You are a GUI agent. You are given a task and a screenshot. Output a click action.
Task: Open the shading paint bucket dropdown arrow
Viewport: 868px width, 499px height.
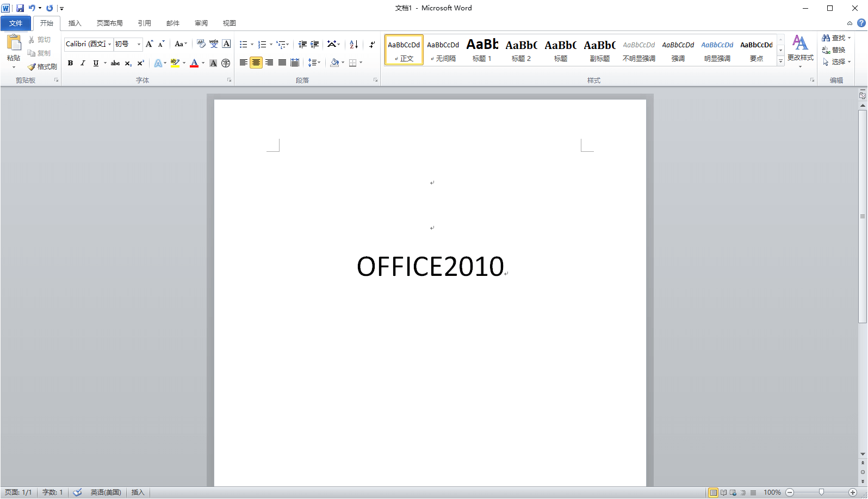343,63
